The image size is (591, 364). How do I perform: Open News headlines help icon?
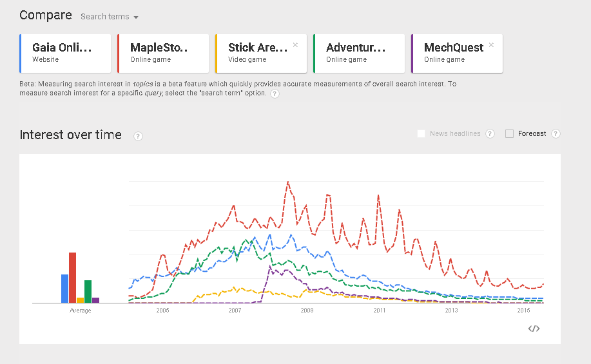(x=490, y=134)
